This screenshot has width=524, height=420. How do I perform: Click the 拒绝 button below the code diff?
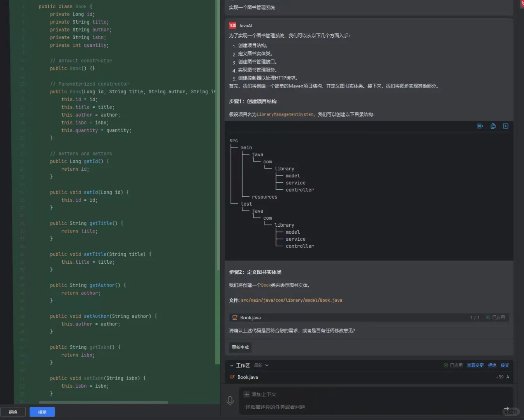pos(13,412)
